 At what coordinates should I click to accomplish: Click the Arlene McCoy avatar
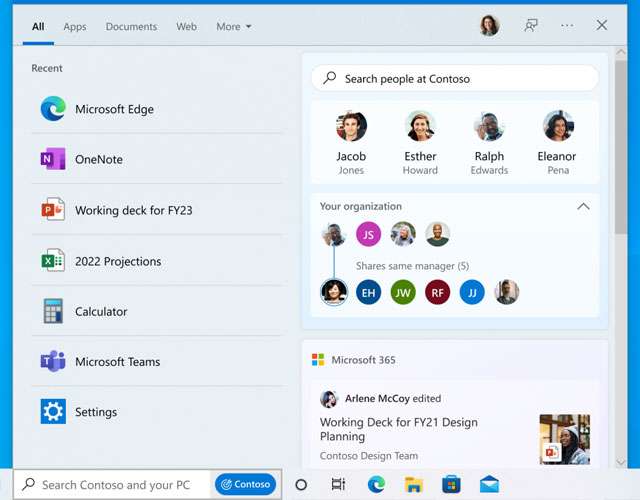coord(329,399)
